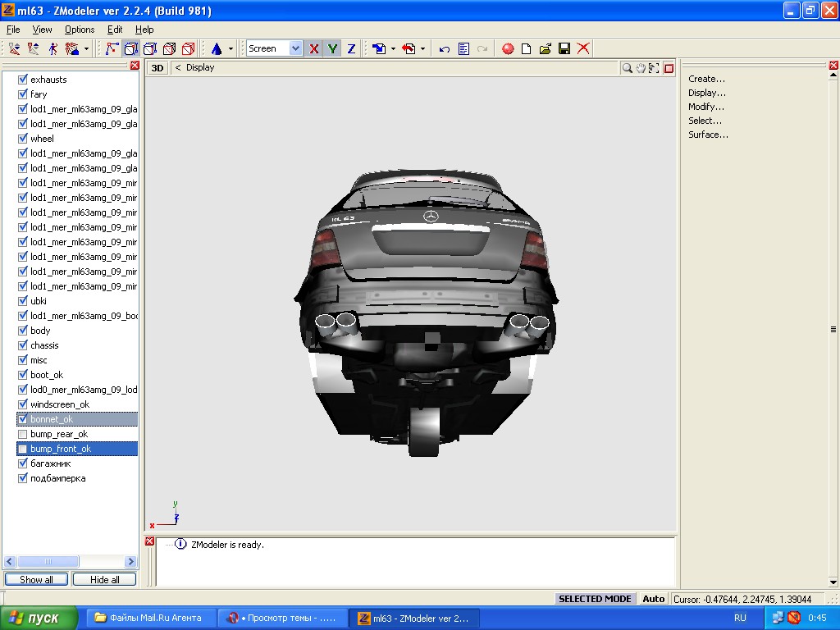
Task: Click the viewport zoom-extents icon
Action: tap(654, 68)
